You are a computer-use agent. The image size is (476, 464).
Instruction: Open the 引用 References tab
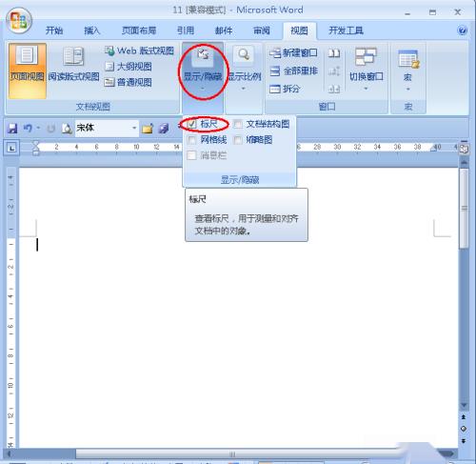click(x=186, y=30)
